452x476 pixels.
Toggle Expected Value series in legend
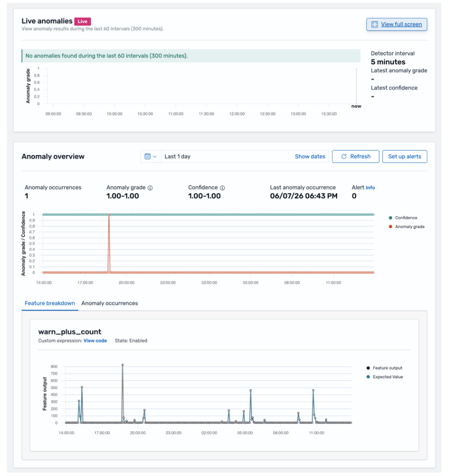(385, 377)
